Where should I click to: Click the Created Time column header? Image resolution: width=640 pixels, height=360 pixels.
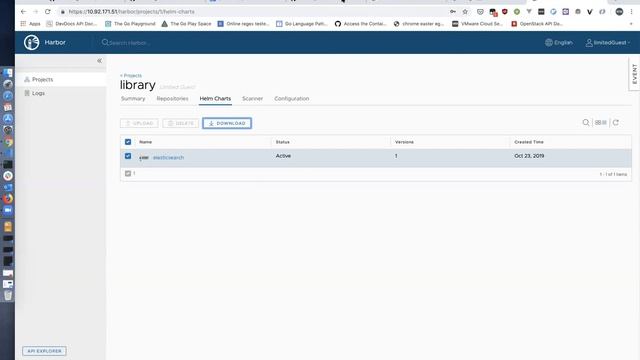pos(529,142)
